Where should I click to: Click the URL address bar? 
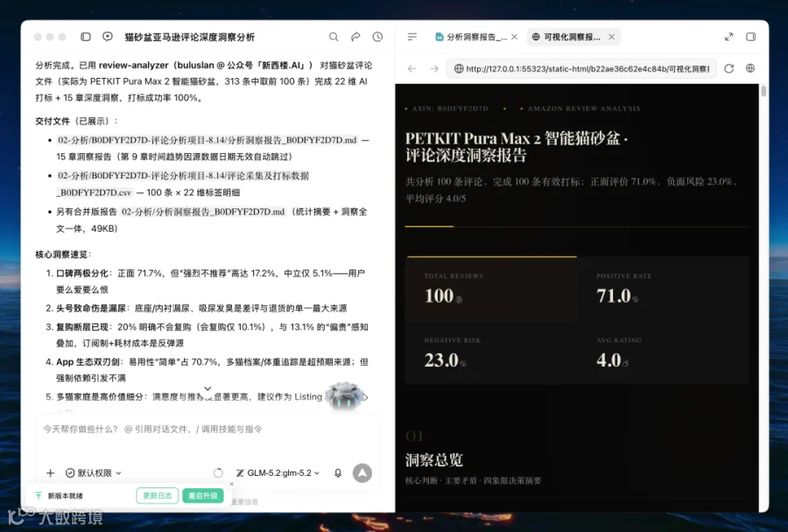click(581, 68)
